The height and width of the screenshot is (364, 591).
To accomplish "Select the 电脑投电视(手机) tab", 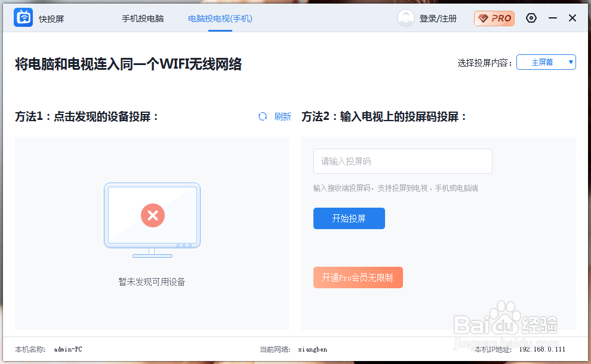I will (220, 18).
